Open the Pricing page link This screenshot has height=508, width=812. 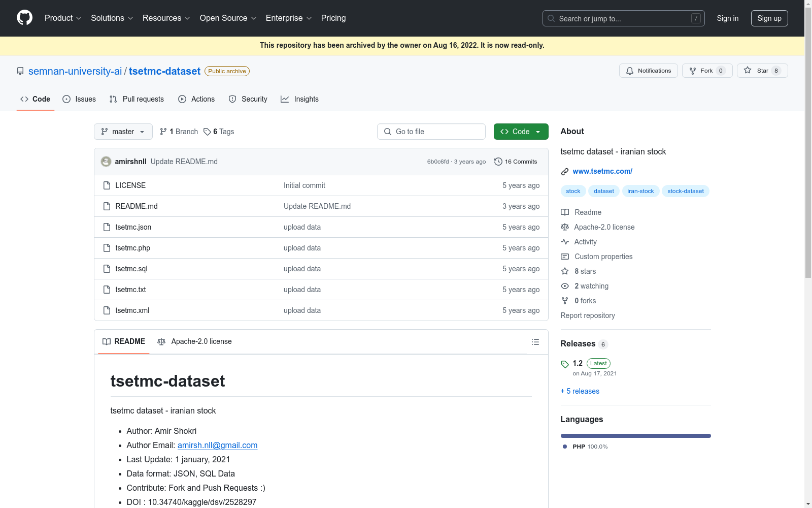point(333,18)
